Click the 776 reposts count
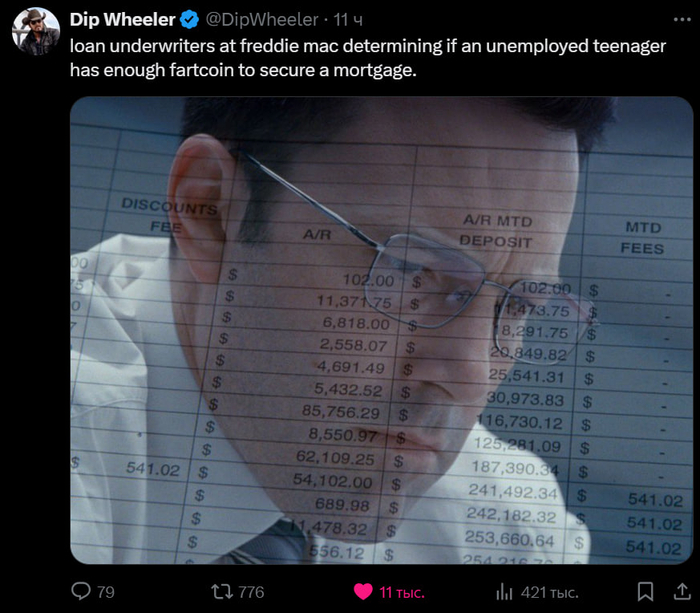 [x=251, y=592]
